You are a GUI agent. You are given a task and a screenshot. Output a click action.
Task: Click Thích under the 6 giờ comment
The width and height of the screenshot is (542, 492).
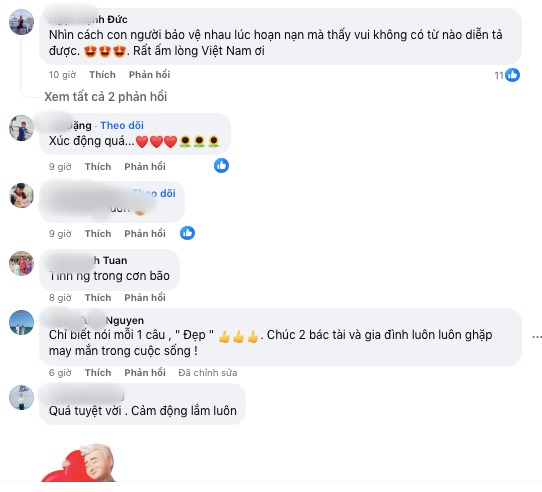98,373
